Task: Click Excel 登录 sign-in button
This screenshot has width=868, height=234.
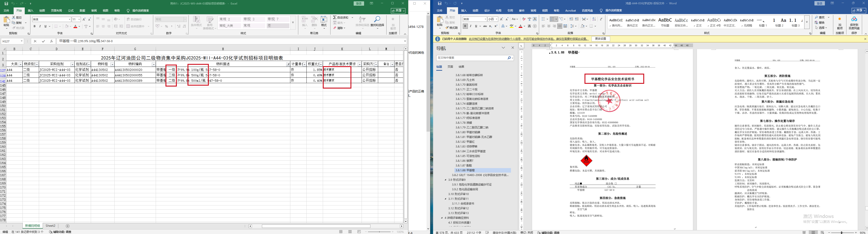Action: [359, 3]
